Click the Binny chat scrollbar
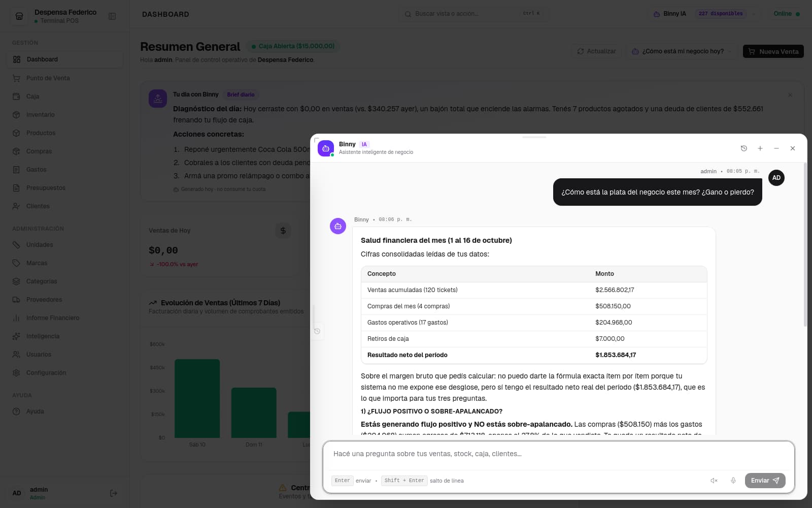The height and width of the screenshot is (508, 812). (x=805, y=245)
